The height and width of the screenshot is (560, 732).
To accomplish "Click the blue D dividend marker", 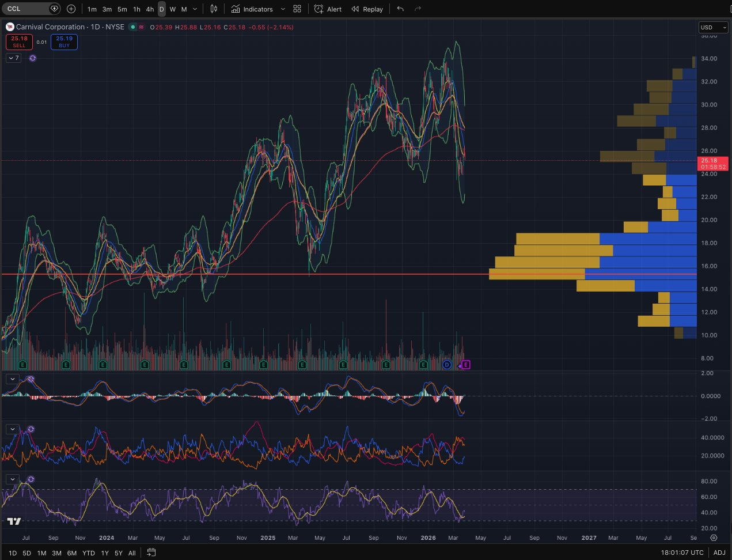I will pos(446,365).
